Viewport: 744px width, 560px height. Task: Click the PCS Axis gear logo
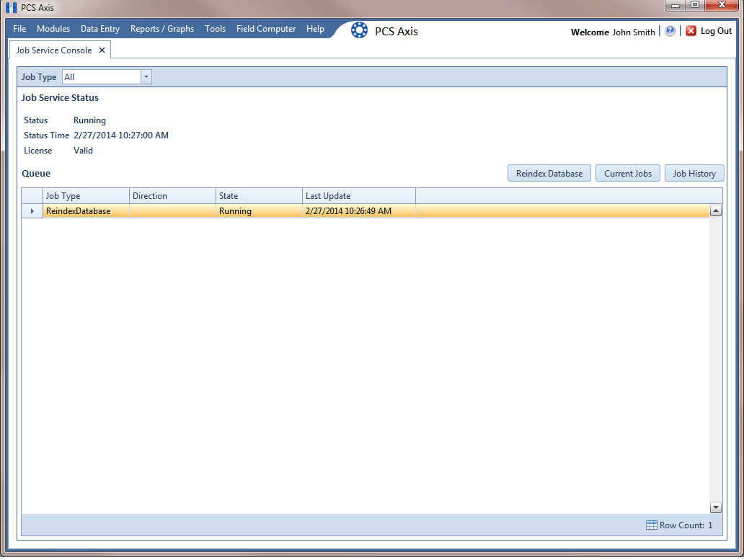tap(359, 30)
